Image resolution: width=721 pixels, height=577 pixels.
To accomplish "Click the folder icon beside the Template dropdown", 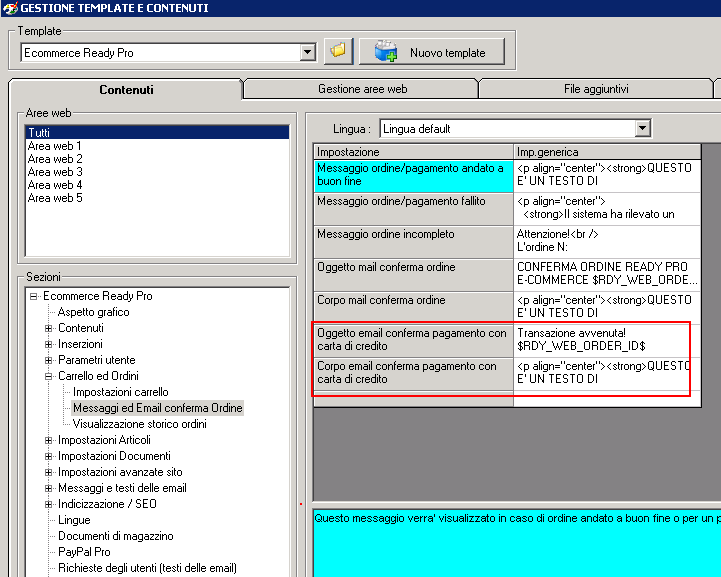I will point(338,51).
